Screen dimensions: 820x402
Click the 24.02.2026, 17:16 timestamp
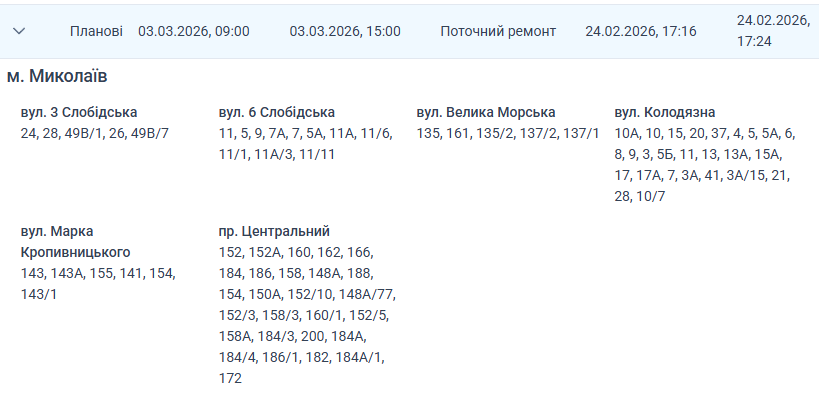pyautogui.click(x=641, y=31)
